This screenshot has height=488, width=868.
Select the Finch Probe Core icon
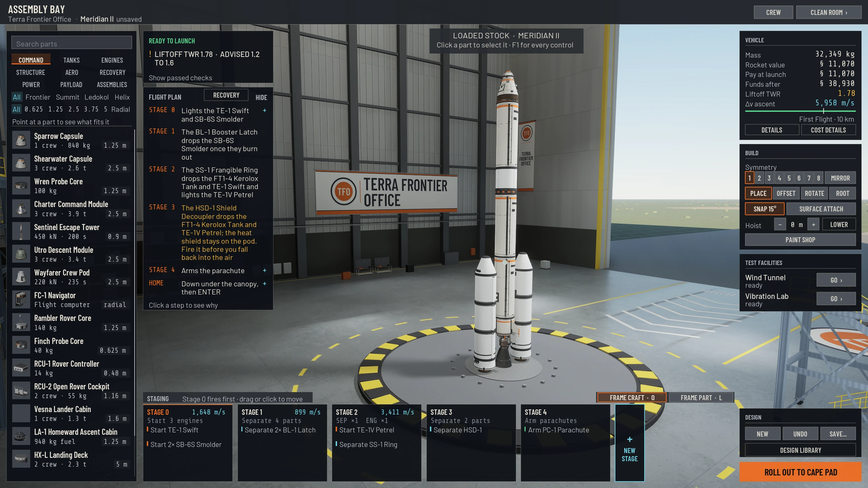[21, 345]
